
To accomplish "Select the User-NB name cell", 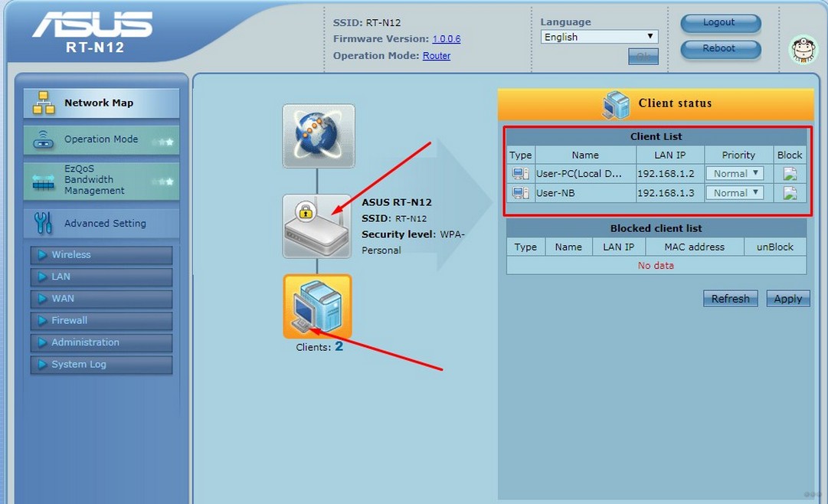I will point(585,193).
